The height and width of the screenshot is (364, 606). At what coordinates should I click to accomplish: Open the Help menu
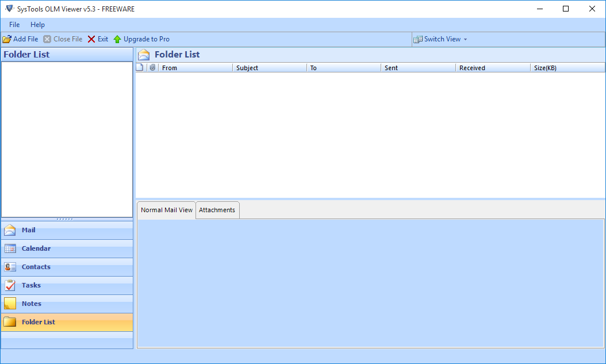tap(37, 24)
